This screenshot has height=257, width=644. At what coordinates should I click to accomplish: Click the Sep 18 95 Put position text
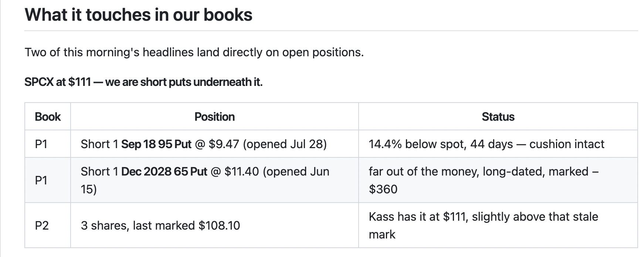156,144
